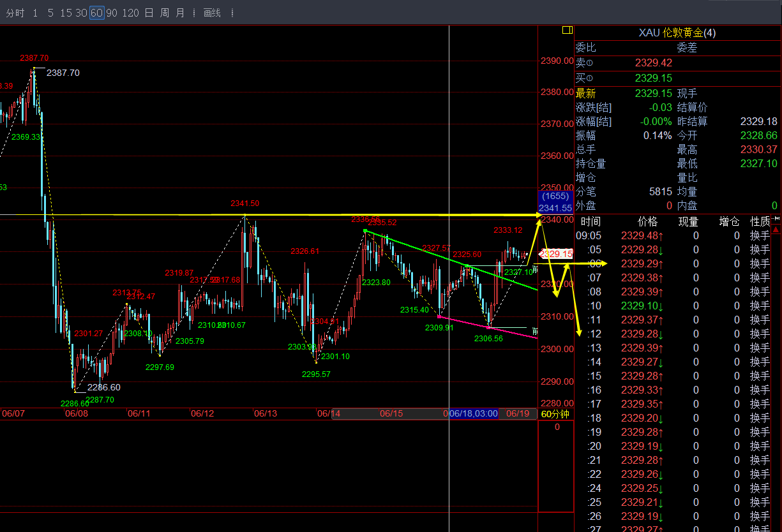Screen dimensions: 782x532
Task: Click the yellow panel layout icon
Action: click(567, 31)
